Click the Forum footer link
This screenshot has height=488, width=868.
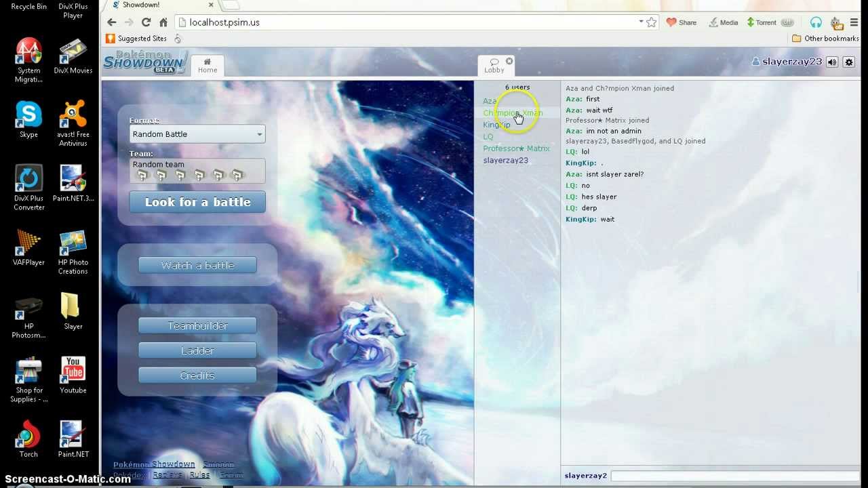(x=231, y=475)
